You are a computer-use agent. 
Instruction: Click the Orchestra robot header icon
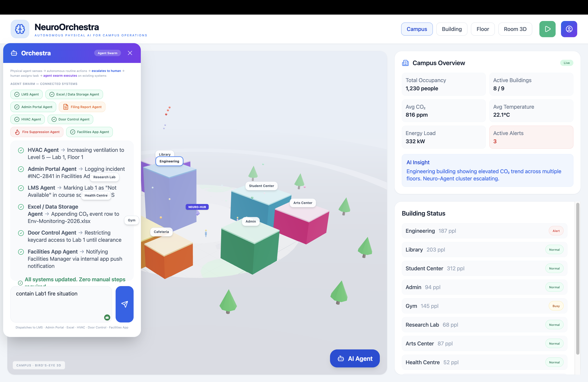click(14, 53)
